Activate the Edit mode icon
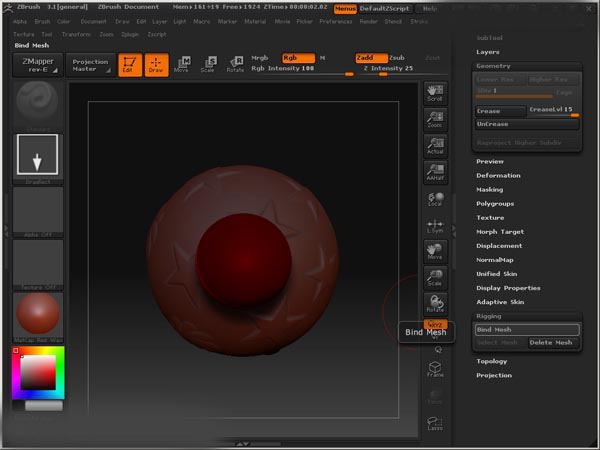The height and width of the screenshot is (450, 600). [x=130, y=65]
